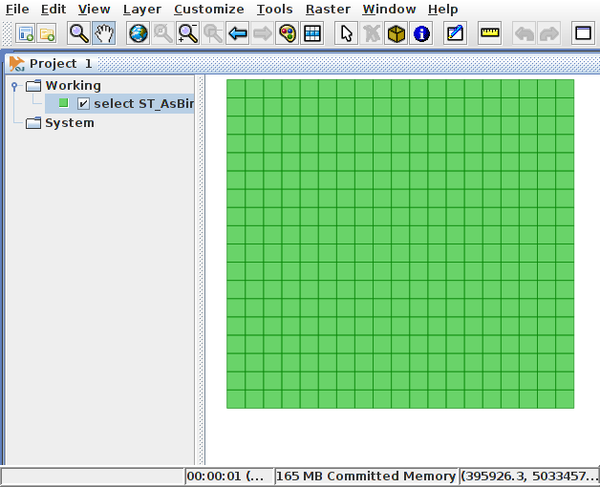Click the Zoom to Previous Extent arrow
Viewport: 600px width, 487px height.
coord(238,33)
